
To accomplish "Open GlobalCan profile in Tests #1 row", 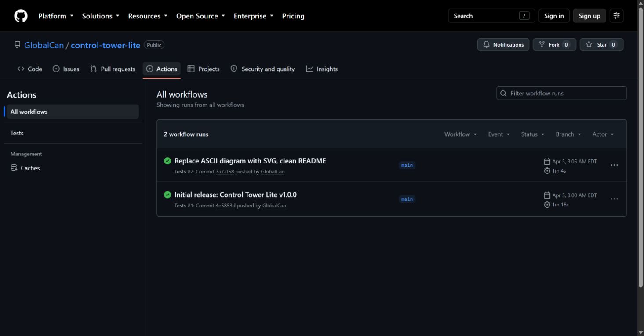I will click(x=274, y=206).
